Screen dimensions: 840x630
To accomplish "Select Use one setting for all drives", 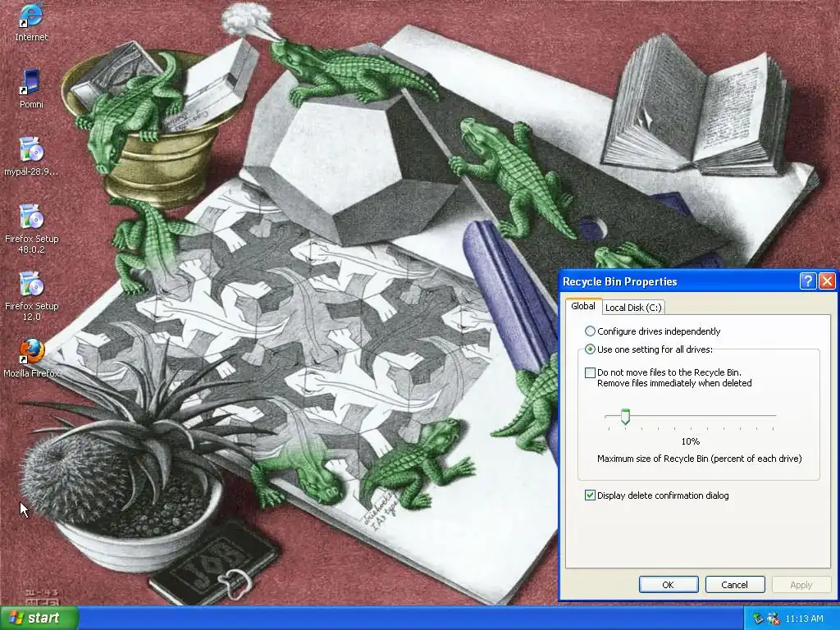I will (649, 349).
